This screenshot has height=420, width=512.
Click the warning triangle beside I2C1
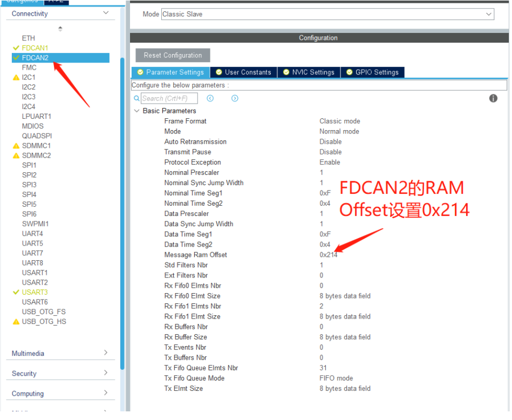[17, 77]
